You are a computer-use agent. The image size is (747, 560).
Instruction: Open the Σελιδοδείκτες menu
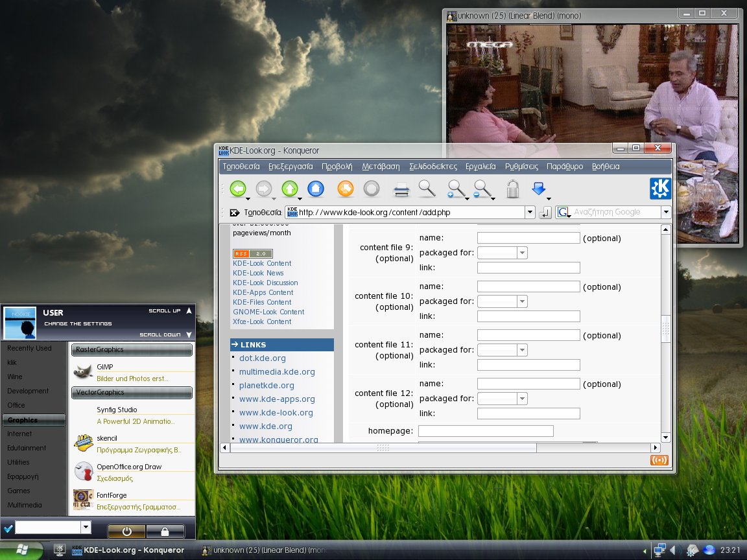point(433,167)
